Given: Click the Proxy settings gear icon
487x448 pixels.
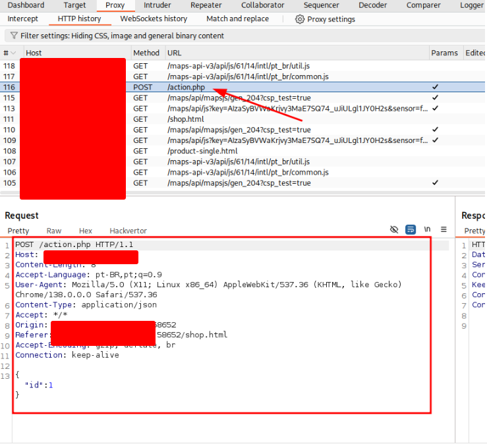Looking at the screenshot, I should [x=300, y=19].
